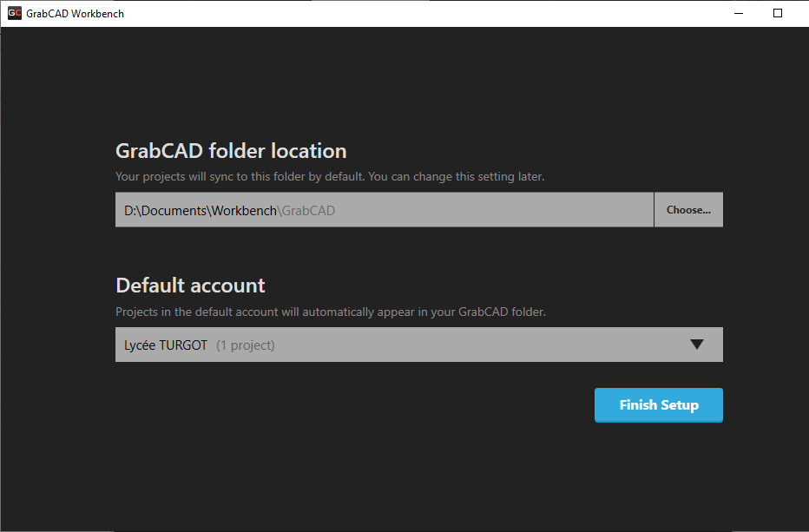Click the GrabCAD folder location heading
The width and height of the screenshot is (809, 532).
click(x=231, y=151)
